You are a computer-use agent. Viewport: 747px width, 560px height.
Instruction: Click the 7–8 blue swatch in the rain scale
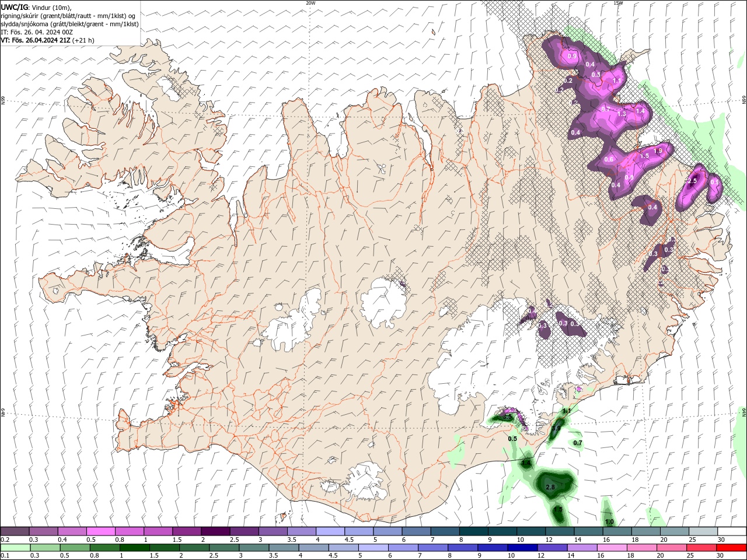click(432, 548)
